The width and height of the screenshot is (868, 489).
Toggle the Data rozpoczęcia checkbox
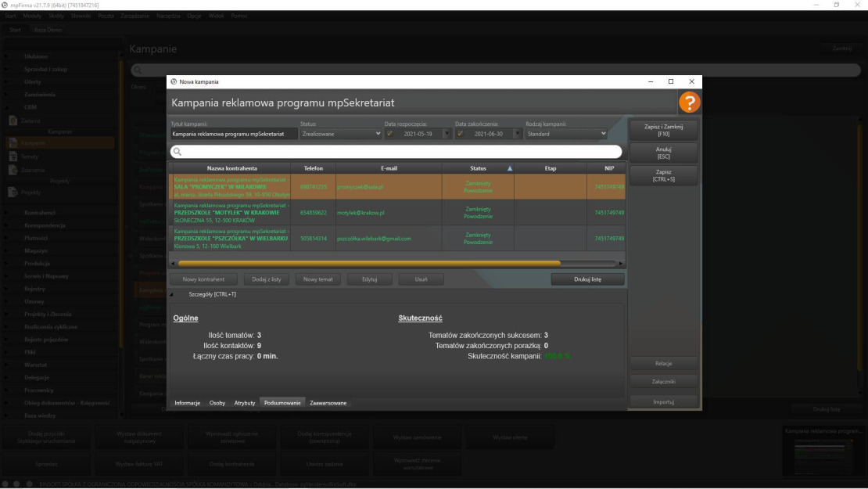click(389, 134)
